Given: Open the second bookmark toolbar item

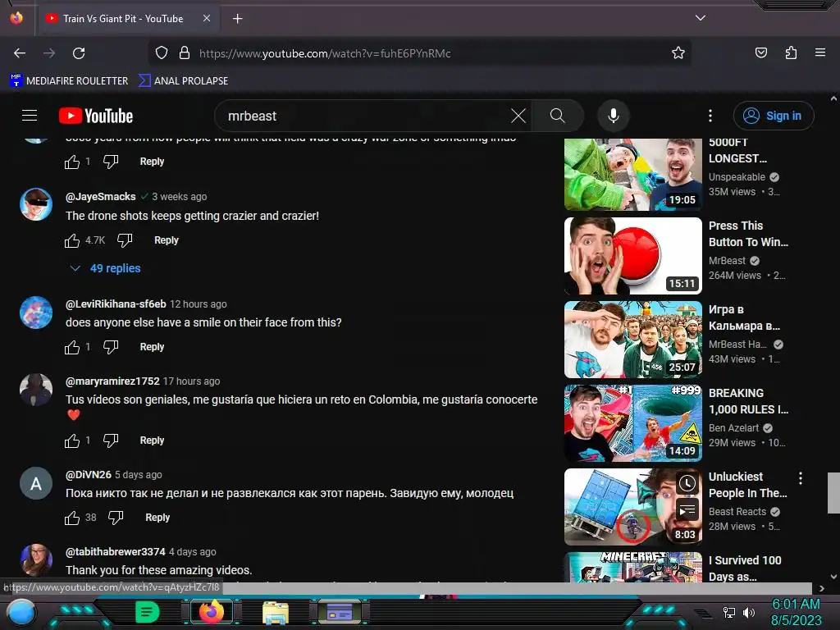Looking at the screenshot, I should [x=183, y=80].
